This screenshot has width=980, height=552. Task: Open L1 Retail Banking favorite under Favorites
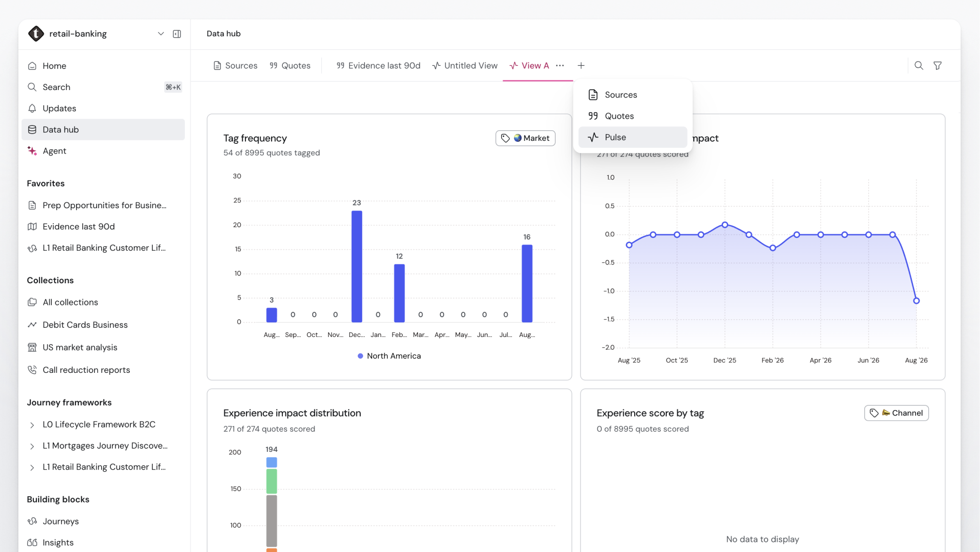point(103,248)
